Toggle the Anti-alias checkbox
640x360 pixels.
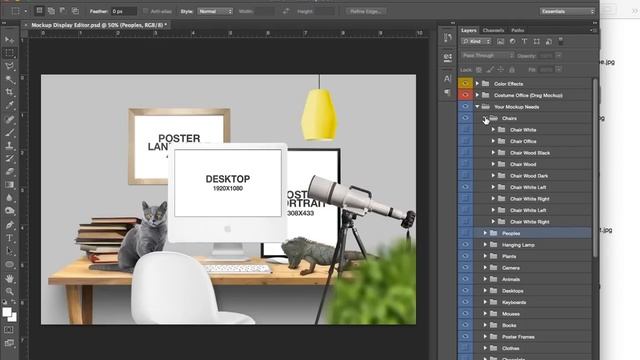tap(146, 11)
